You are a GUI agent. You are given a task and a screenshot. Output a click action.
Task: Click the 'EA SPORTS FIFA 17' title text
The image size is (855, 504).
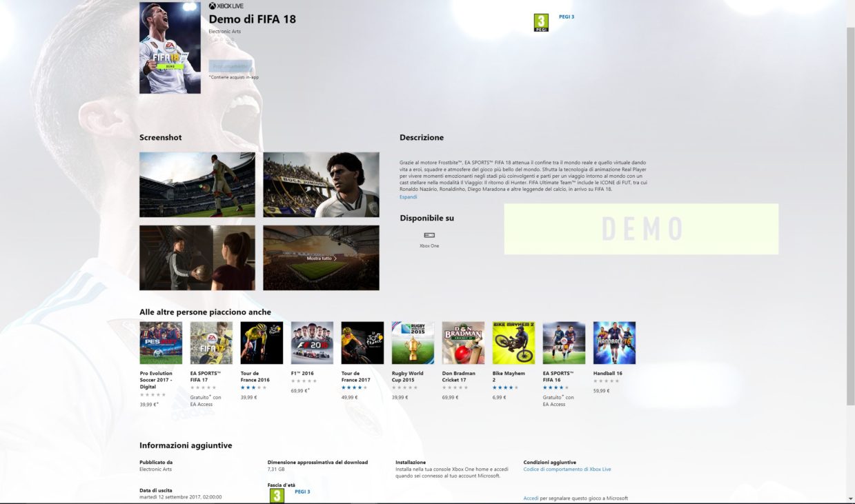[x=206, y=376]
